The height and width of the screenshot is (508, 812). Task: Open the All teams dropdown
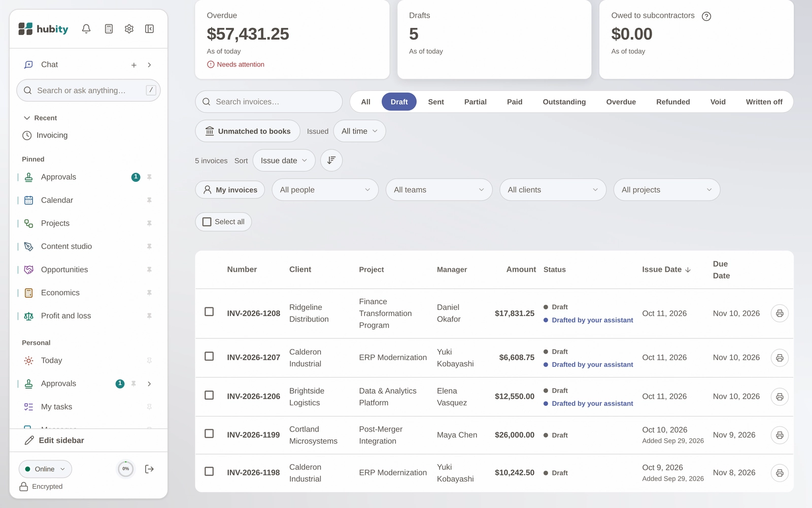pos(439,190)
